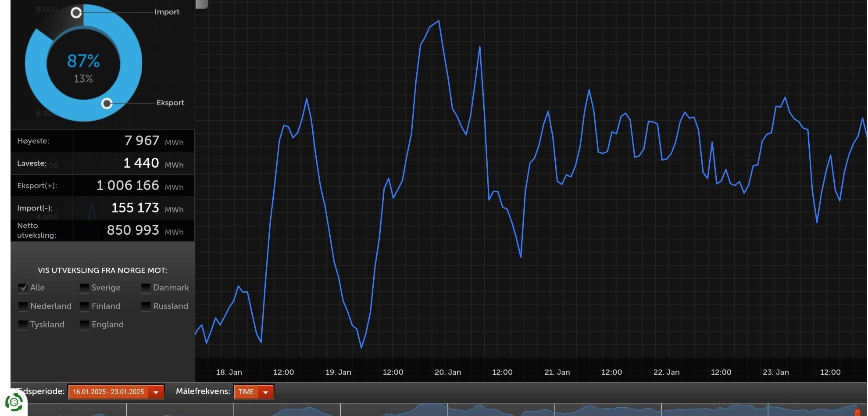
Task: Click the Eksport label on donut chart
Action: [x=170, y=103]
